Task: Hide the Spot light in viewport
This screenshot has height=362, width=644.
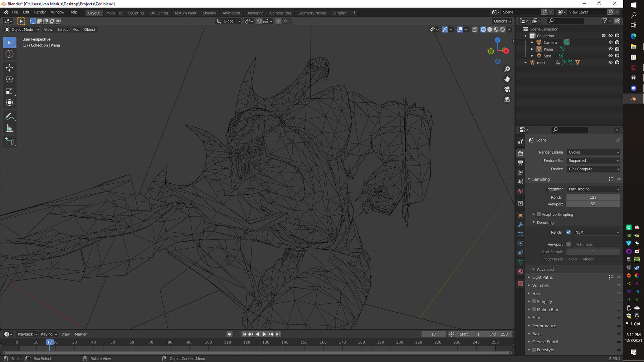Action: tap(611, 55)
